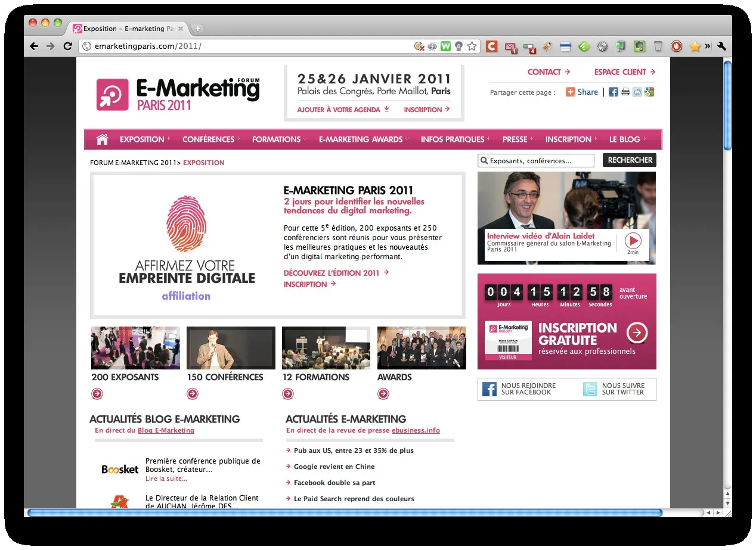This screenshot has height=550, width=756.
Task: Open the ebusiness.info link
Action: [x=416, y=430]
